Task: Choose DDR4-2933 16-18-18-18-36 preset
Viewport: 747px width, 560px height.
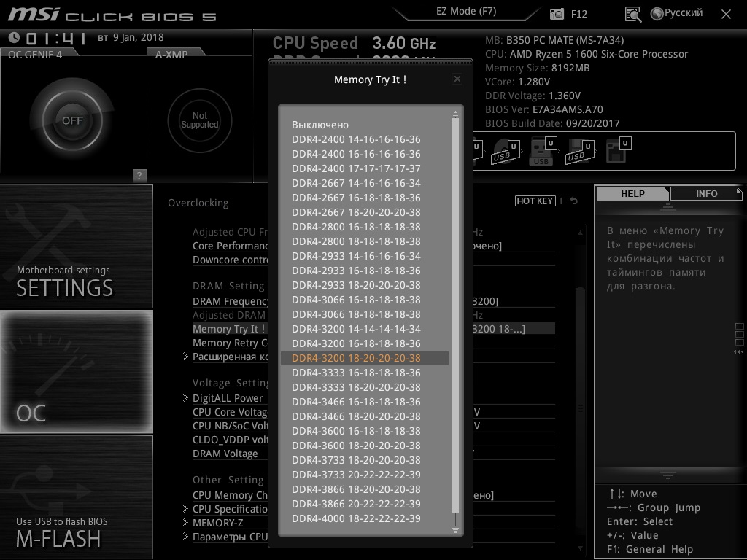Action: click(x=365, y=271)
